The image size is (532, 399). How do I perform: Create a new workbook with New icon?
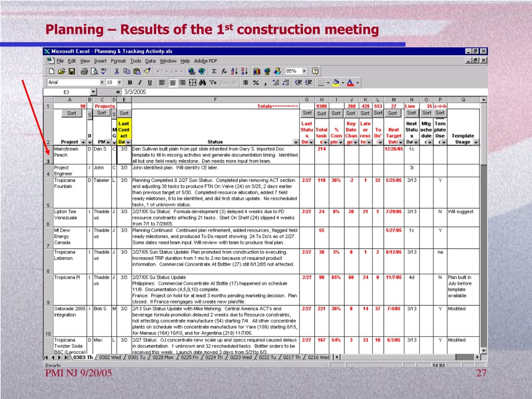pos(52,71)
